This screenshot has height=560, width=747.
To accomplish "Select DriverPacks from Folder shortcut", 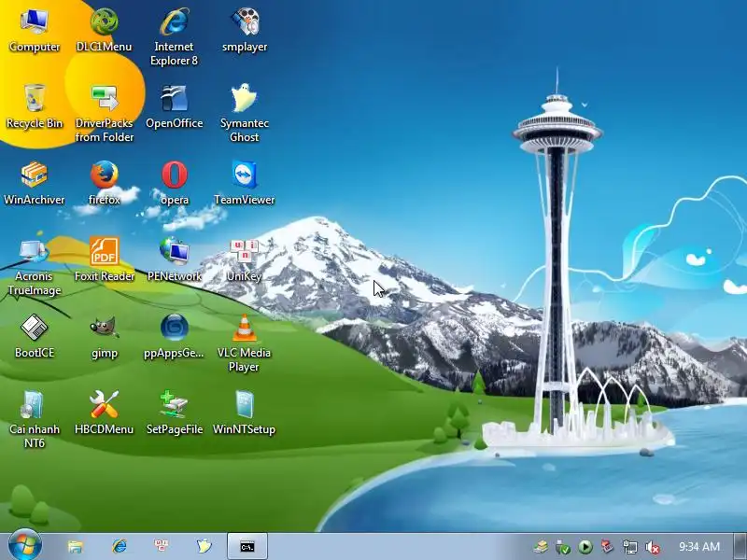I will coord(104,113).
